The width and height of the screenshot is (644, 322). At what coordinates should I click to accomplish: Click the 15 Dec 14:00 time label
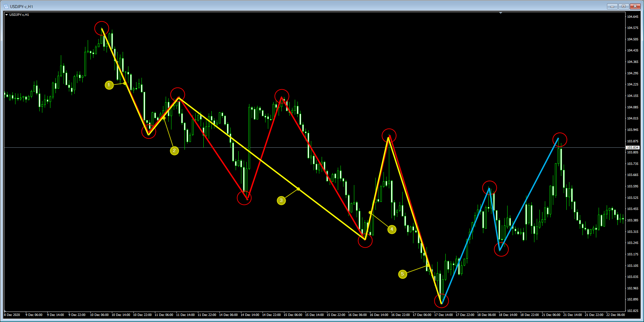click(314, 315)
